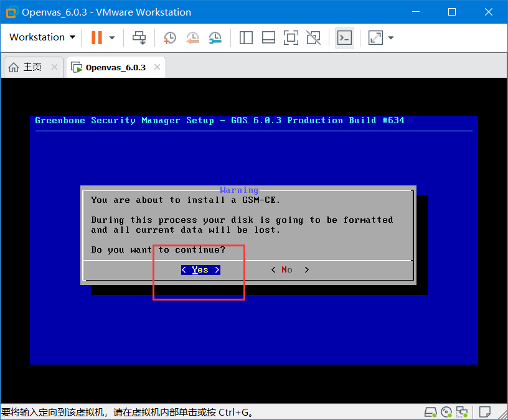Switch to Unity mode

314,38
